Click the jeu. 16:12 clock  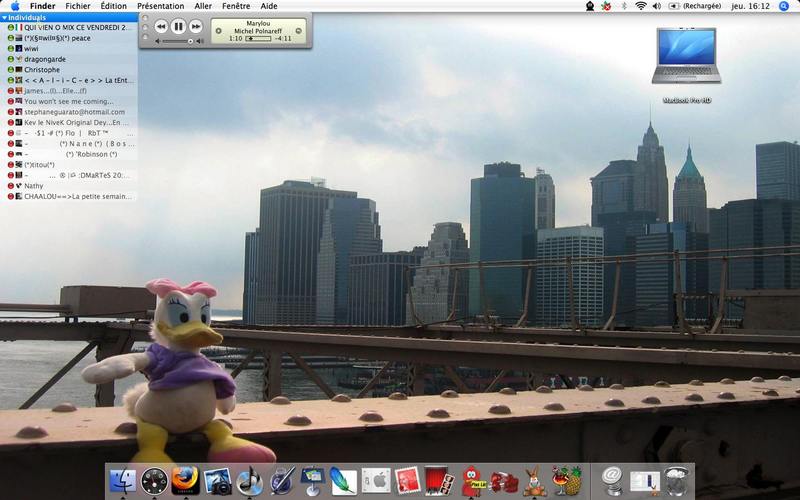pyautogui.click(x=750, y=6)
